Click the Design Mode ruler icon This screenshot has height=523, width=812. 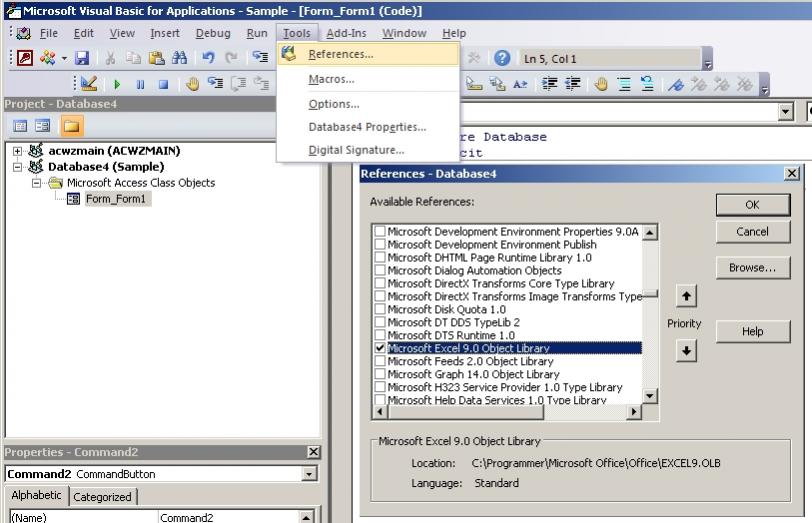89,83
